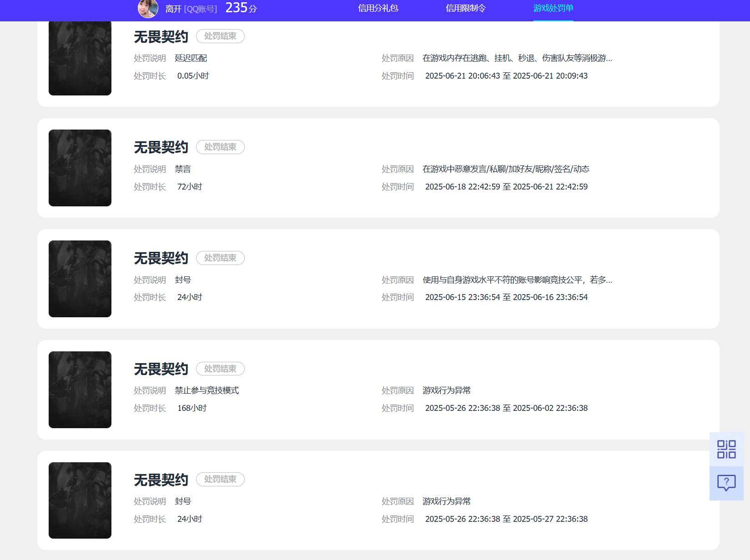This screenshot has width=750, height=560.
Task: Open the QR code side icon
Action: point(726,449)
